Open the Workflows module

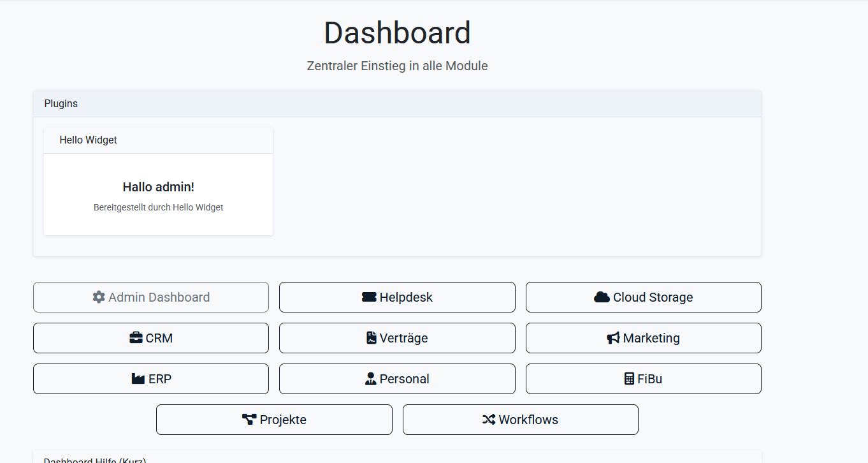point(520,419)
